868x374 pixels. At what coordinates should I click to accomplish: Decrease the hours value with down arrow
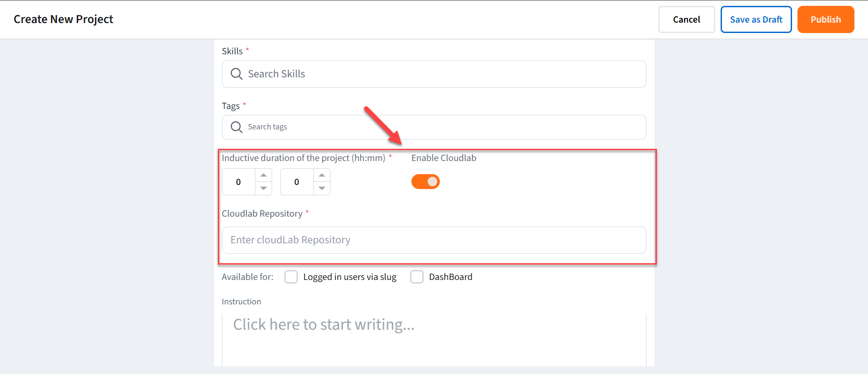[264, 188]
